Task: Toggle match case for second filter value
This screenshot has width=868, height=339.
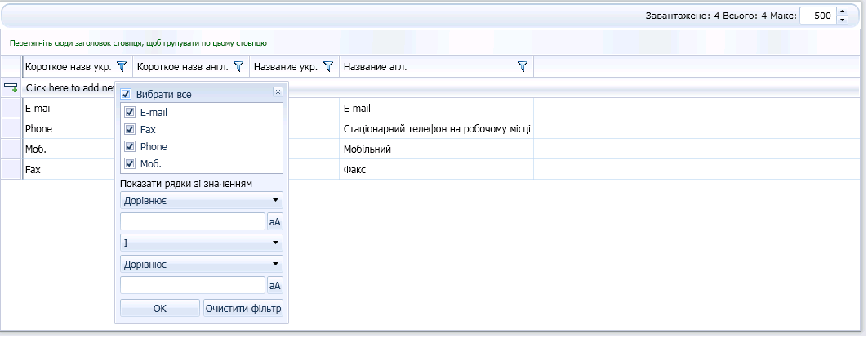Action: 275,285
